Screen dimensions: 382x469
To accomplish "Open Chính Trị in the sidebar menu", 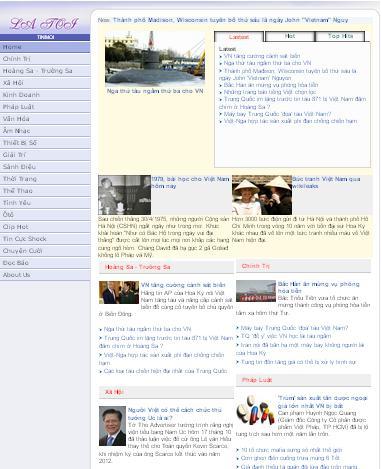I will [45, 59].
